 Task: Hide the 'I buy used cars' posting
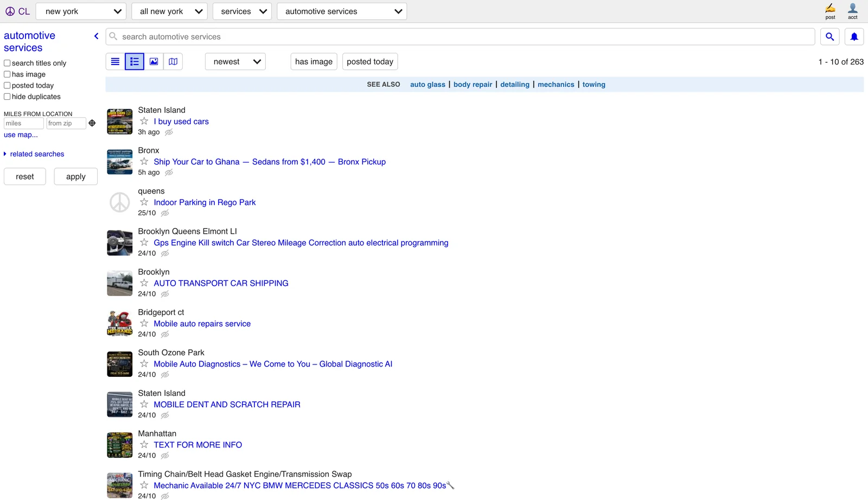coord(169,132)
